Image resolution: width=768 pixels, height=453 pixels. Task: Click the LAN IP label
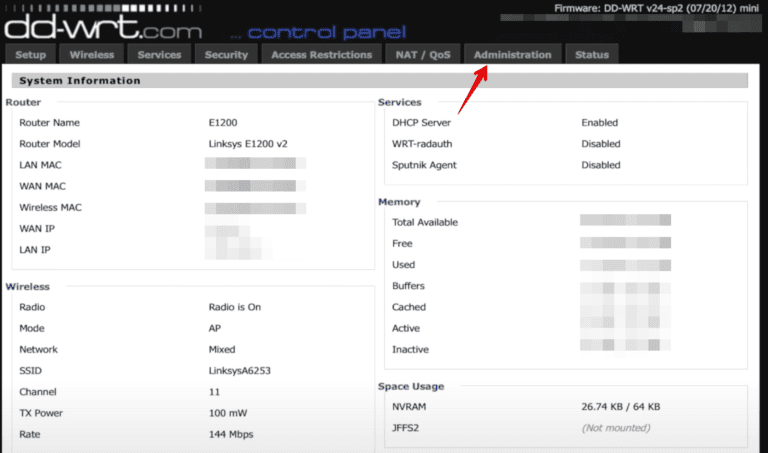(x=35, y=250)
